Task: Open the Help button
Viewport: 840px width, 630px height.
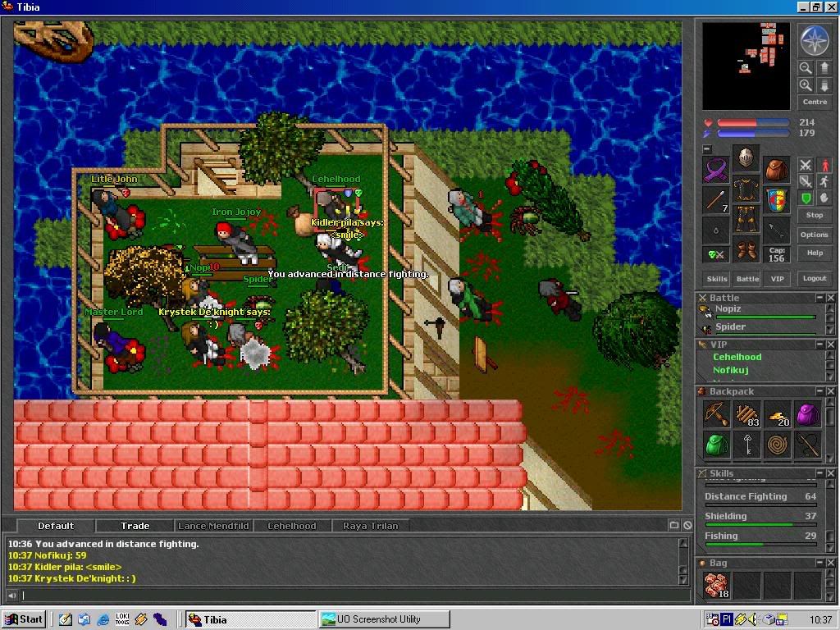Action: (815, 253)
